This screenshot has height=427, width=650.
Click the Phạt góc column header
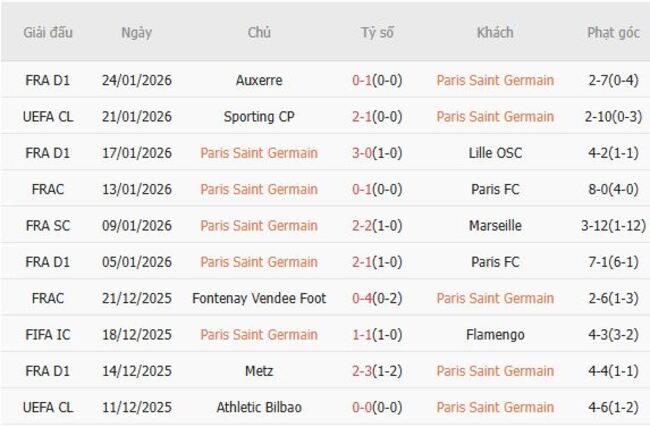pos(613,32)
